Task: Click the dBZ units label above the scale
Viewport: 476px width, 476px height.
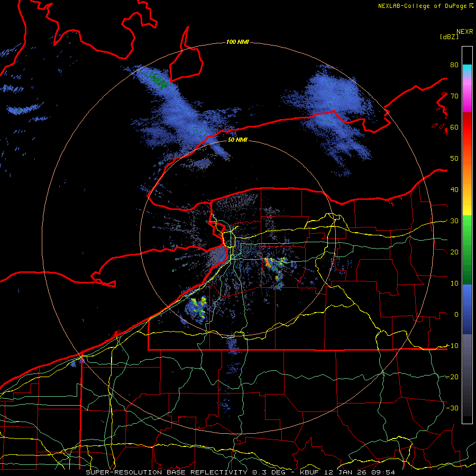Action: (x=449, y=36)
